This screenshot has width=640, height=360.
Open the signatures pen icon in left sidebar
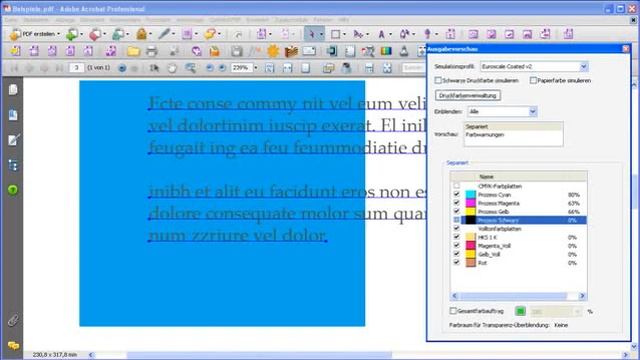[x=13, y=140]
